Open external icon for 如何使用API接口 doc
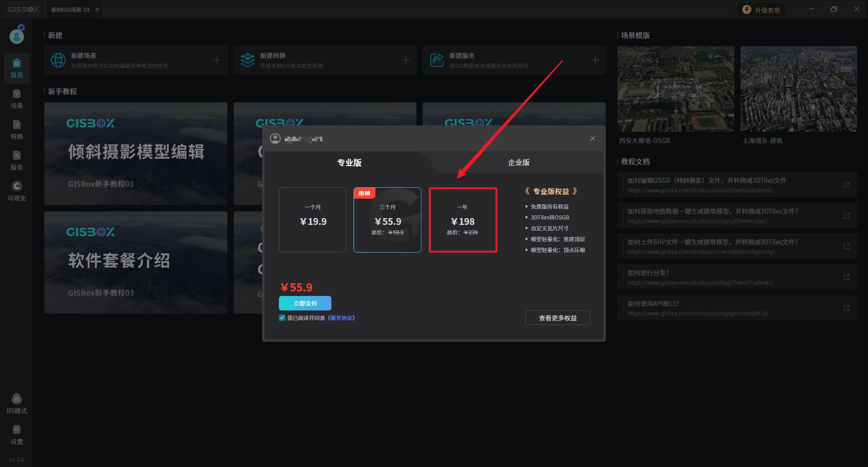Image resolution: width=868 pixels, height=467 pixels. coord(847,308)
